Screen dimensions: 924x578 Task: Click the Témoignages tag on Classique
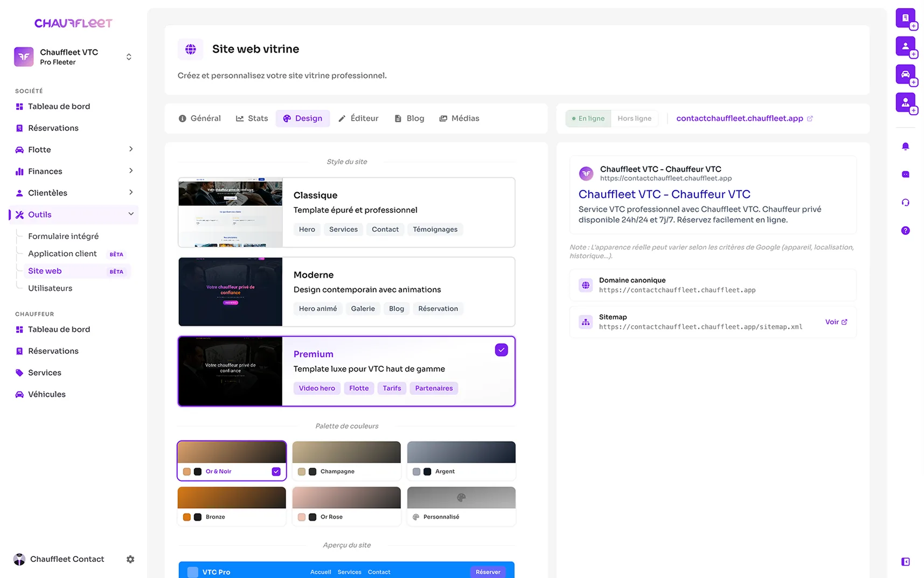(x=435, y=229)
